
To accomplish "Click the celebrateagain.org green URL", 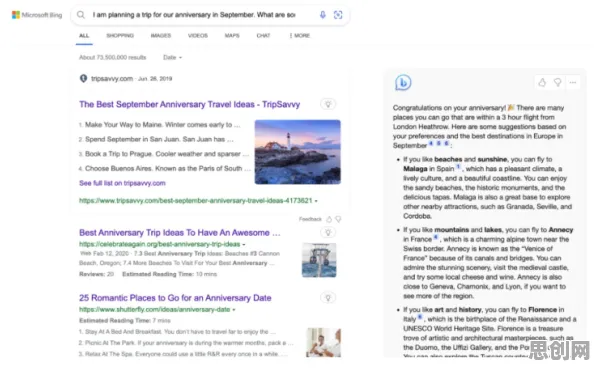I will pos(160,244).
